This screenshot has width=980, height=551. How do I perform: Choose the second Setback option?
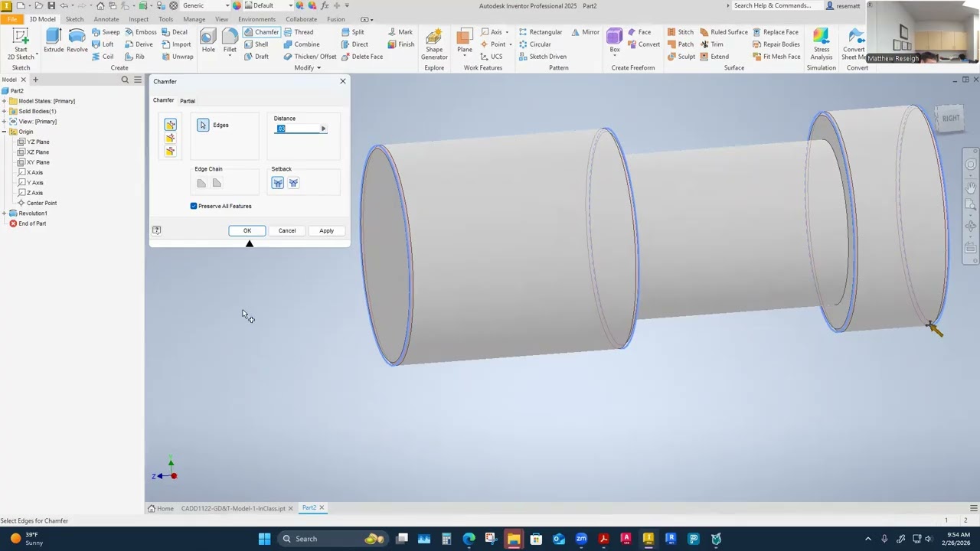coord(293,183)
